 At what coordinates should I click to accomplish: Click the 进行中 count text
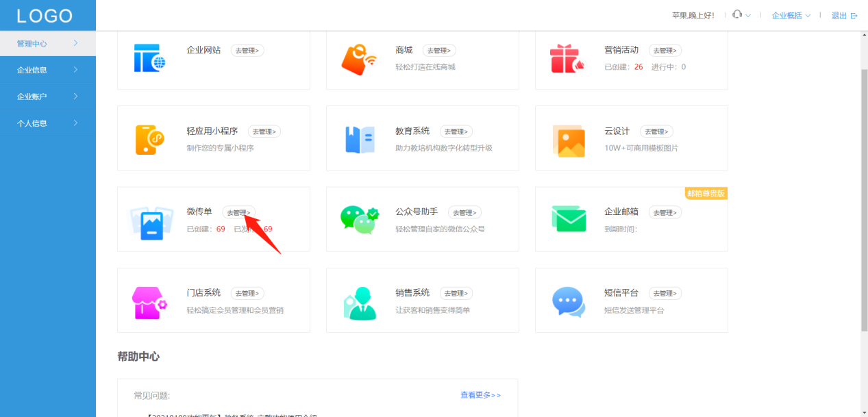669,67
